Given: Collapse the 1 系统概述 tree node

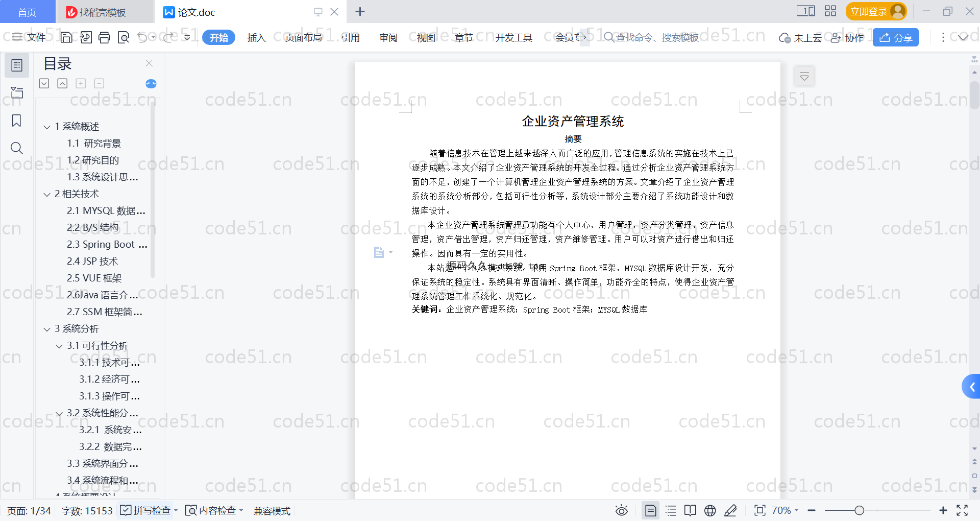Looking at the screenshot, I should pos(47,127).
